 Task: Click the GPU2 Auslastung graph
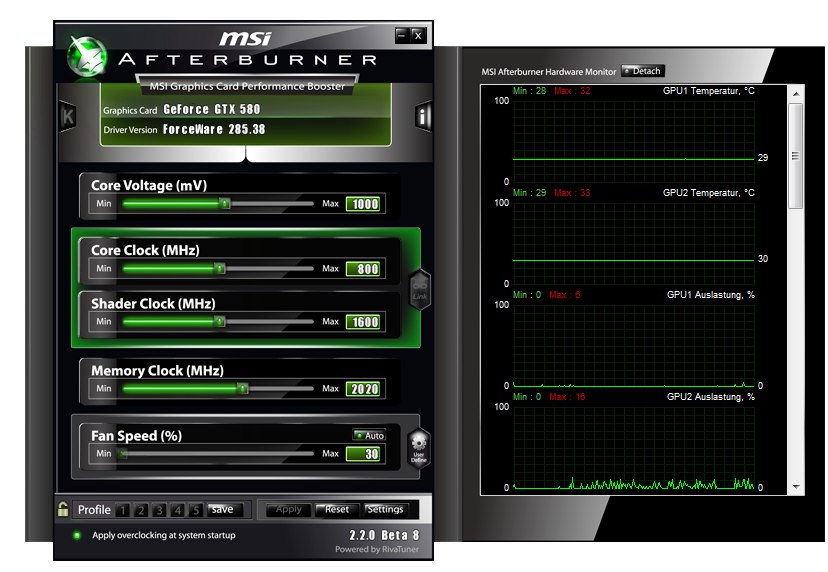[x=633, y=447]
